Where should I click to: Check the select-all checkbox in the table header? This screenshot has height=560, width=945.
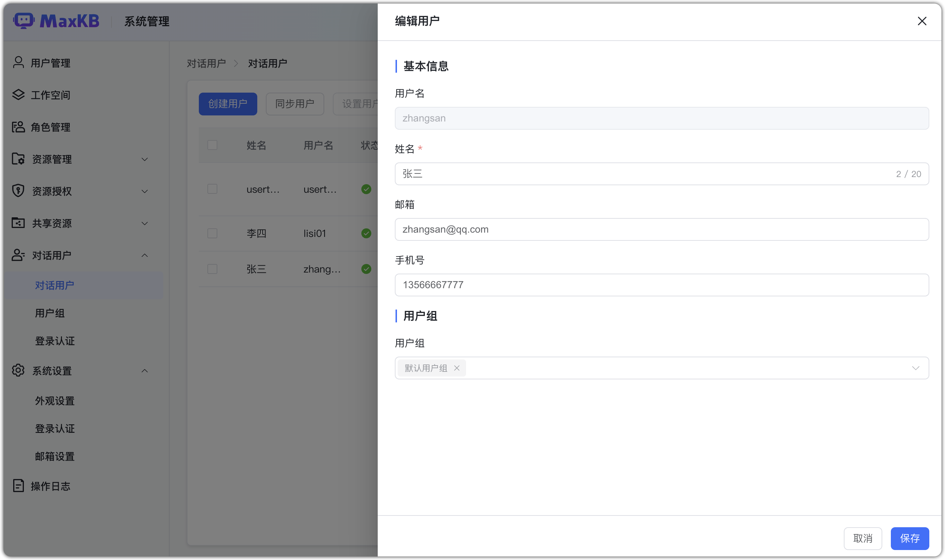[212, 145]
